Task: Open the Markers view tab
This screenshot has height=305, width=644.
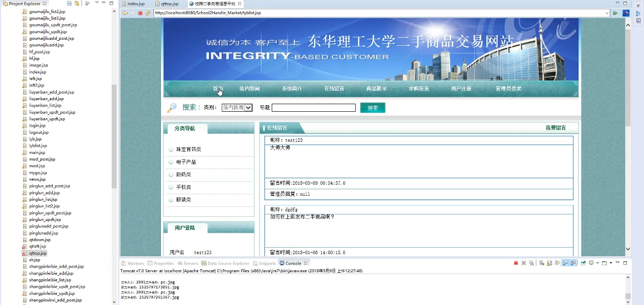Action: [132, 263]
